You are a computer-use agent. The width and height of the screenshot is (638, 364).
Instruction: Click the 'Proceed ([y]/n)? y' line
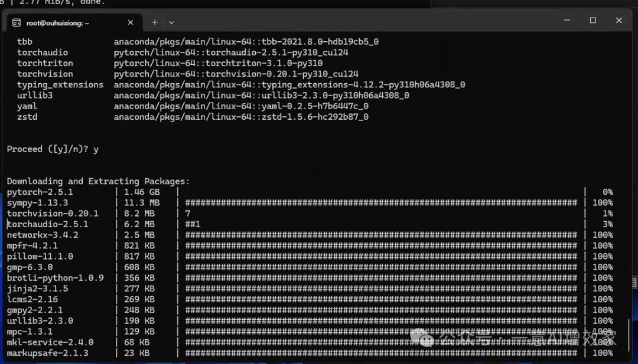pyautogui.click(x=53, y=149)
